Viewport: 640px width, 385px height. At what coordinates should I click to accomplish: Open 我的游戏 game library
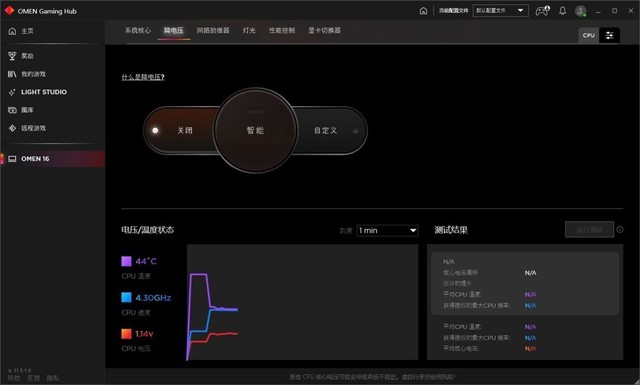point(27,74)
